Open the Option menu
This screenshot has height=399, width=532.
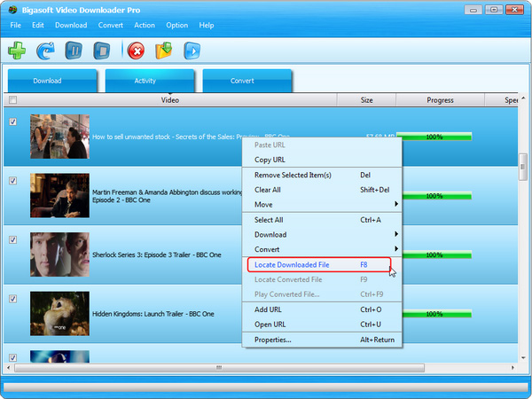[176, 25]
